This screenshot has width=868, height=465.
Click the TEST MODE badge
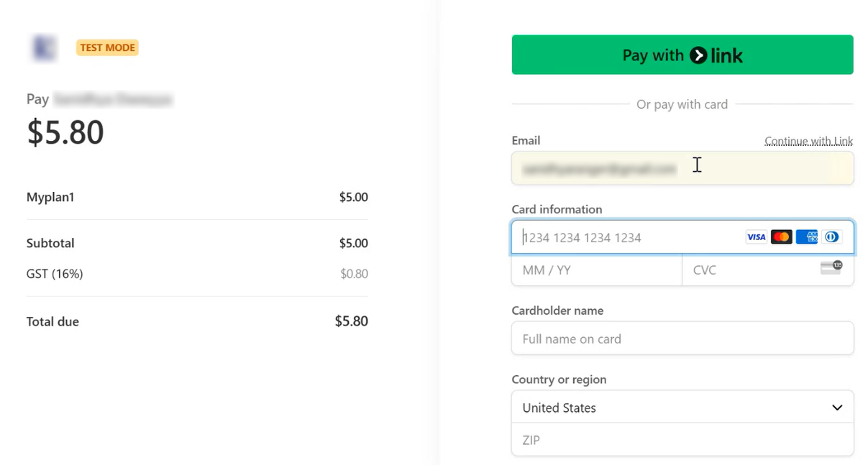click(107, 48)
